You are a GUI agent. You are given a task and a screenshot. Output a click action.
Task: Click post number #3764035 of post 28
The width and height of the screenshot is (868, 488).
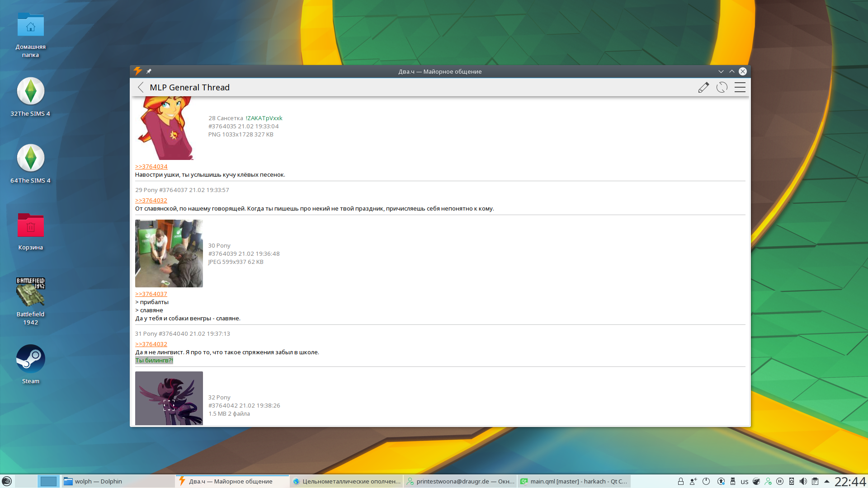tap(222, 126)
